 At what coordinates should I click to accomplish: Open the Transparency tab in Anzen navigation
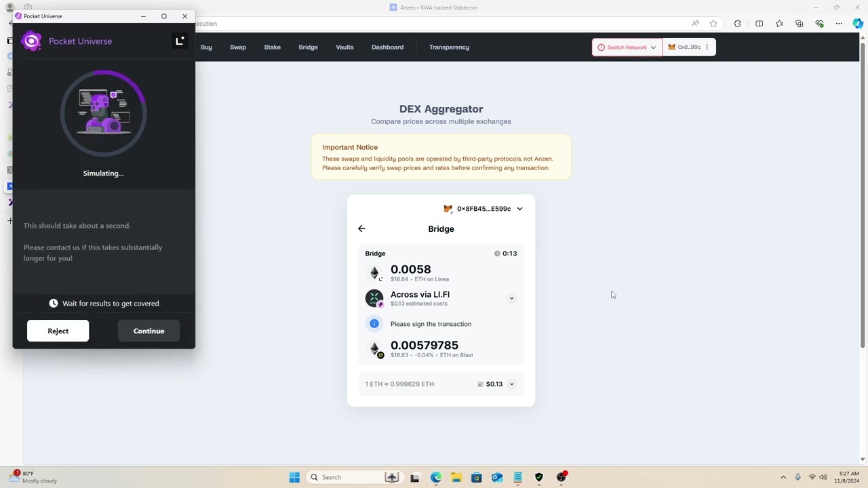449,47
